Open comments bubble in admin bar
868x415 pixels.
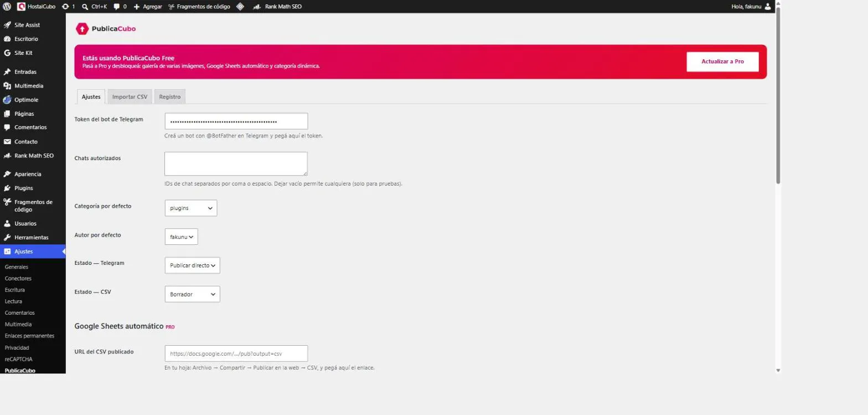coord(120,7)
